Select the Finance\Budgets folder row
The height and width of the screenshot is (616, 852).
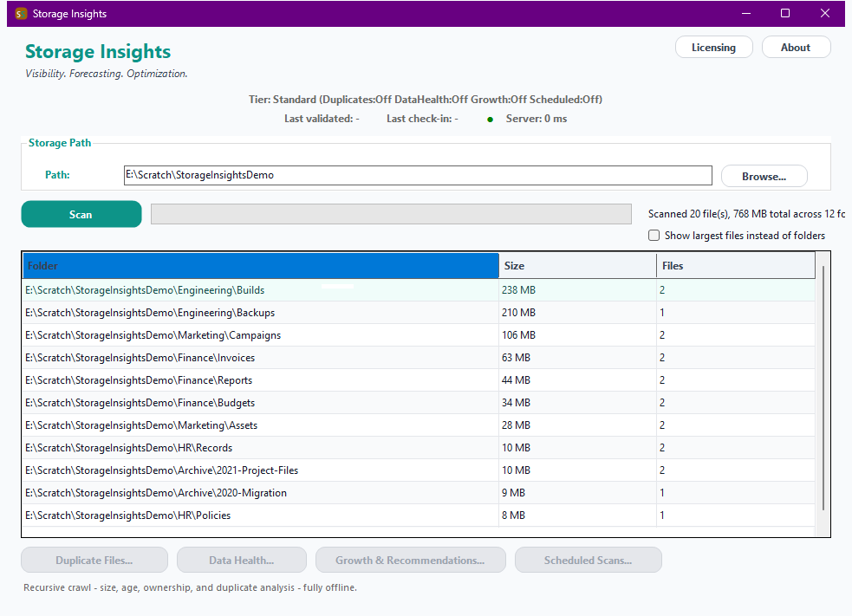419,403
